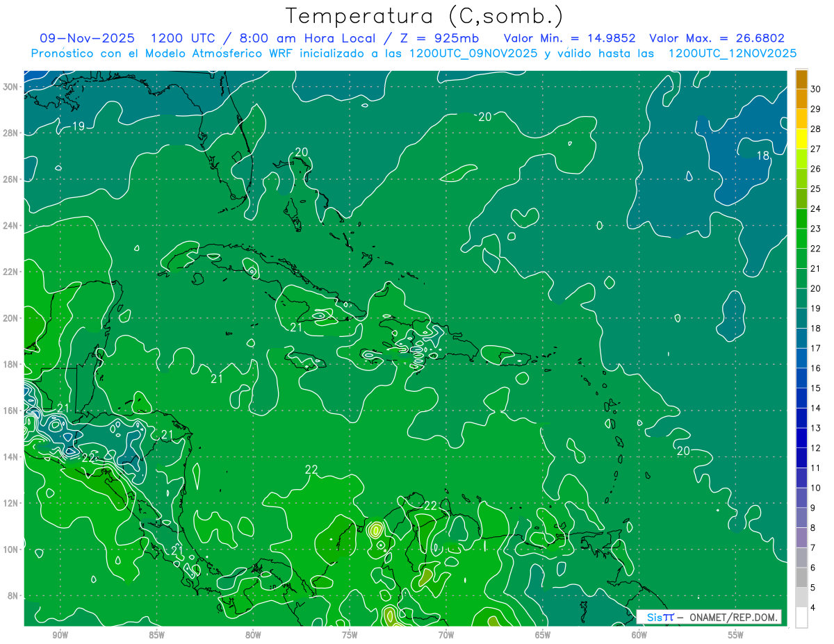Click the '90W' longitude axis label

[60, 634]
